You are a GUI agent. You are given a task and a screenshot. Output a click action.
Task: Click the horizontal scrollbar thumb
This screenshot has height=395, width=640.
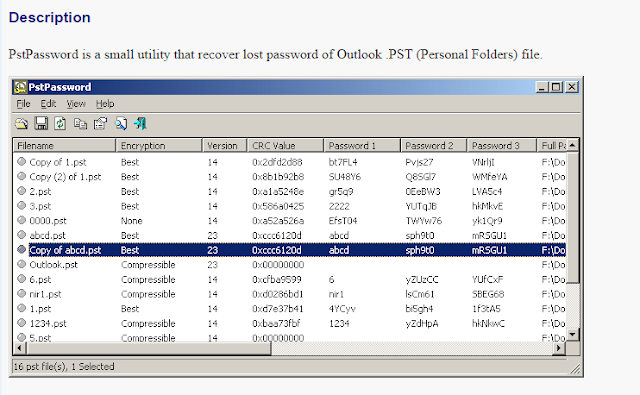149,348
